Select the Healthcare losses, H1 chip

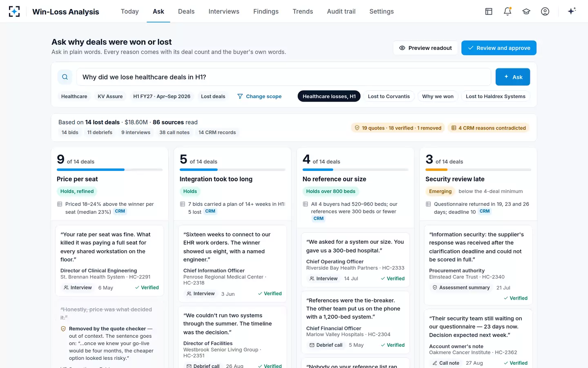(x=329, y=96)
